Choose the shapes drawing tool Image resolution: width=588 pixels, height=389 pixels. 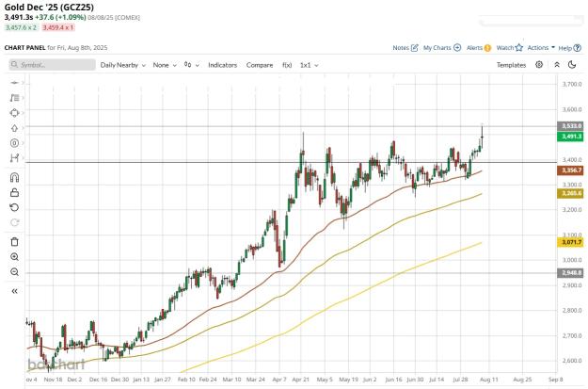point(14,113)
